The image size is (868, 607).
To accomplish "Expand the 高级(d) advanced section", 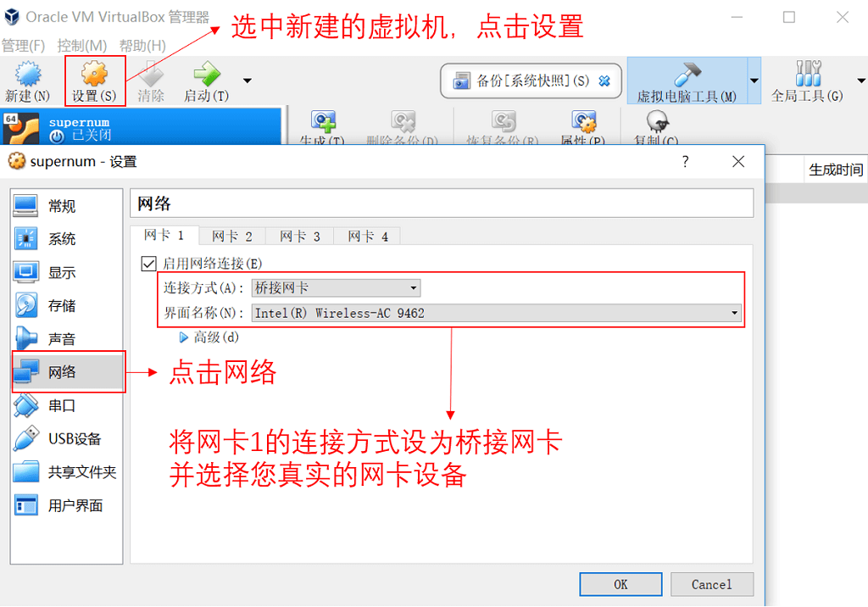I will click(x=209, y=337).
